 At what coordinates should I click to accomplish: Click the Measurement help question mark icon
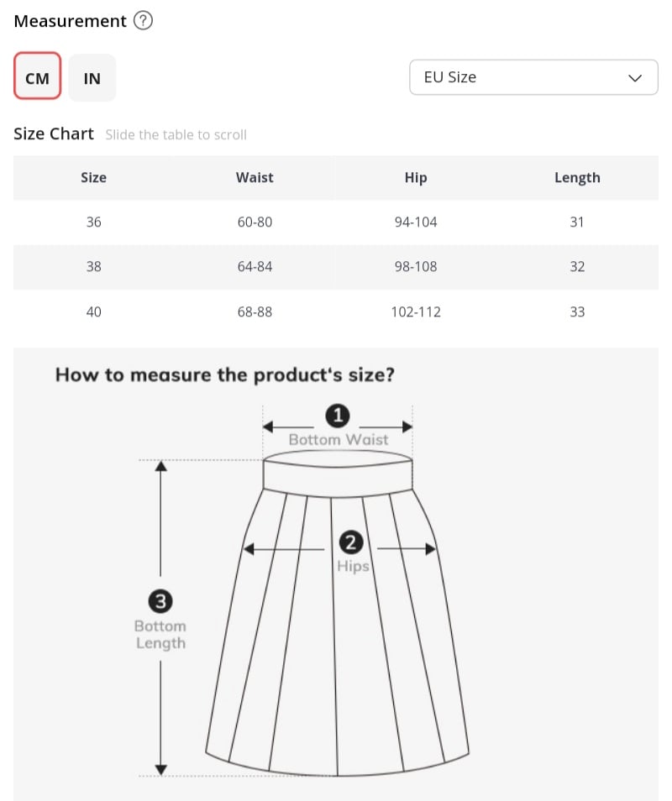click(x=144, y=22)
